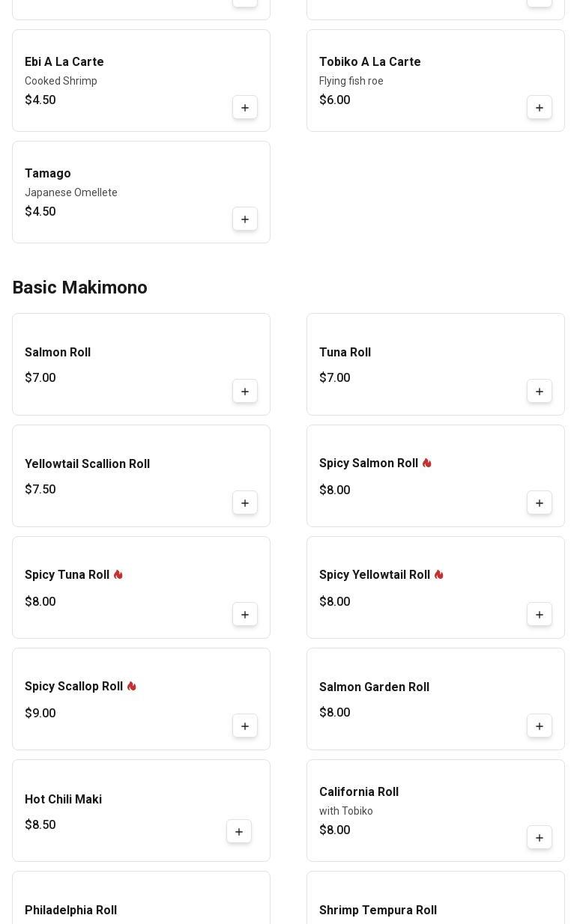Click the Basic Makimono section heading

[x=79, y=288]
